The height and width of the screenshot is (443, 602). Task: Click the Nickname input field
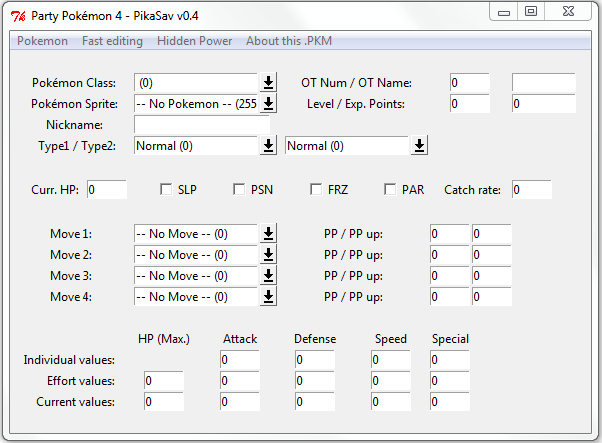coord(202,125)
